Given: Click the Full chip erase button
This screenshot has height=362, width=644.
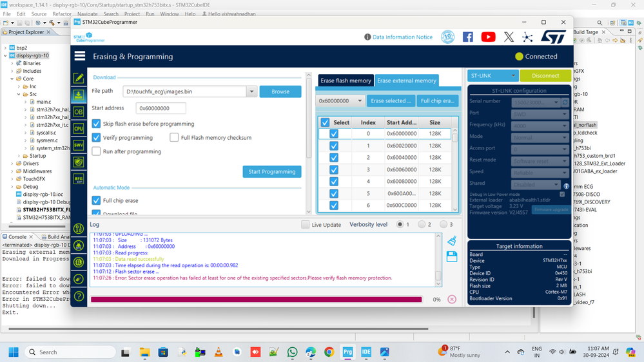Looking at the screenshot, I should pos(438,100).
